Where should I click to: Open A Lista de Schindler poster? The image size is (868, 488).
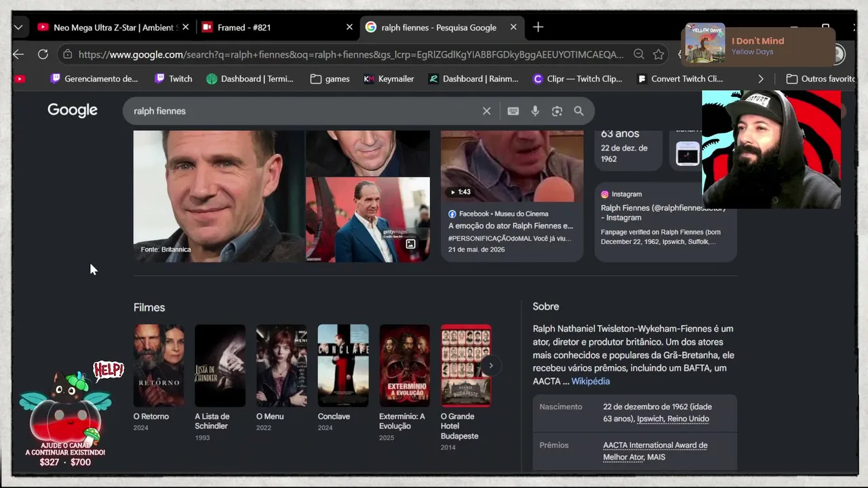pos(220,365)
